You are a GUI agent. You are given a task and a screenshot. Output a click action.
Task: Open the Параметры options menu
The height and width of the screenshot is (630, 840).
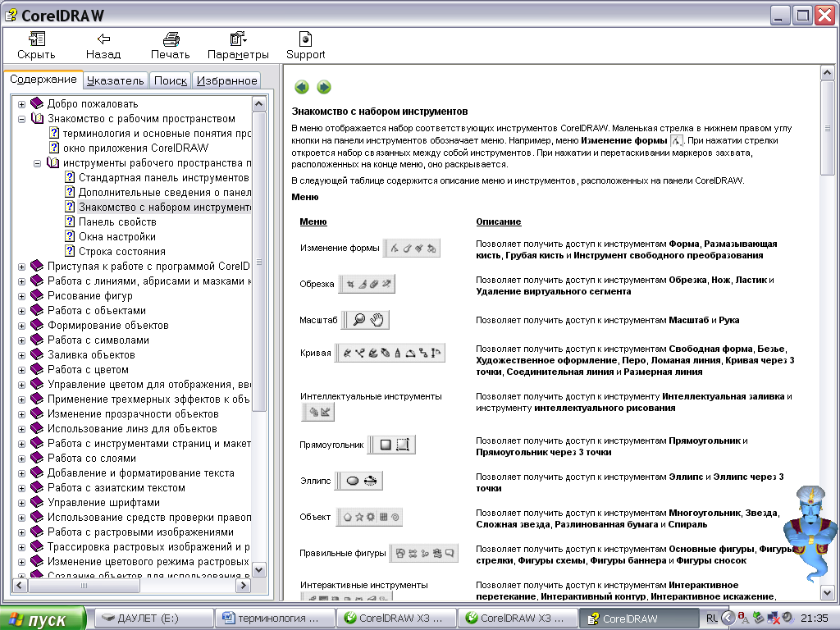[x=238, y=46]
